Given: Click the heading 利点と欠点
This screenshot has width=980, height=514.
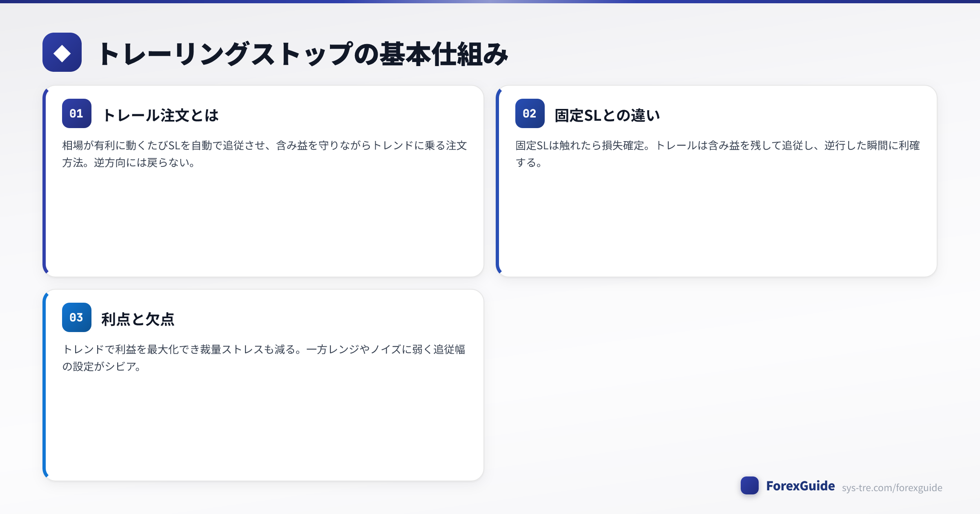Looking at the screenshot, I should (138, 319).
